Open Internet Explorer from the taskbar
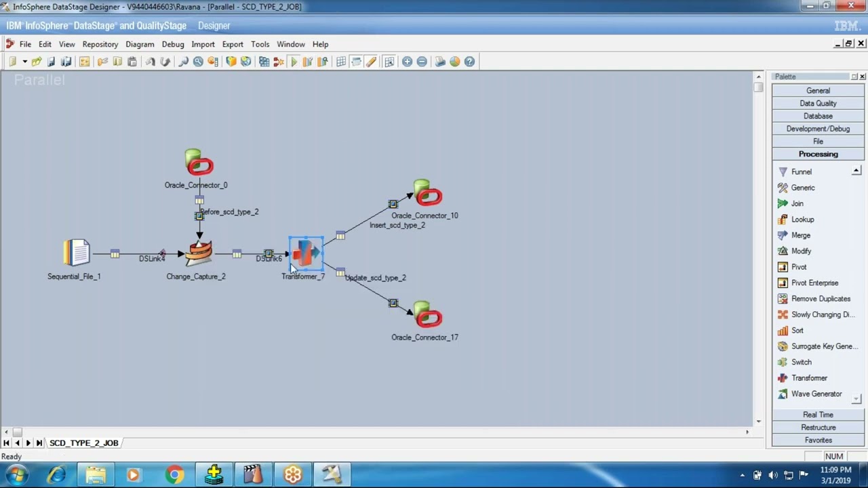The width and height of the screenshot is (868, 488). point(57,475)
